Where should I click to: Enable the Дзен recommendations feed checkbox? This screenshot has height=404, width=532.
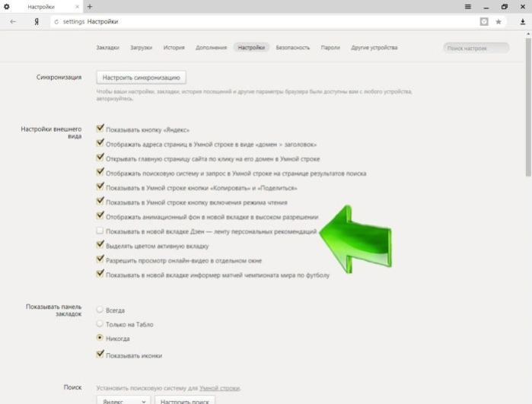(x=100, y=231)
